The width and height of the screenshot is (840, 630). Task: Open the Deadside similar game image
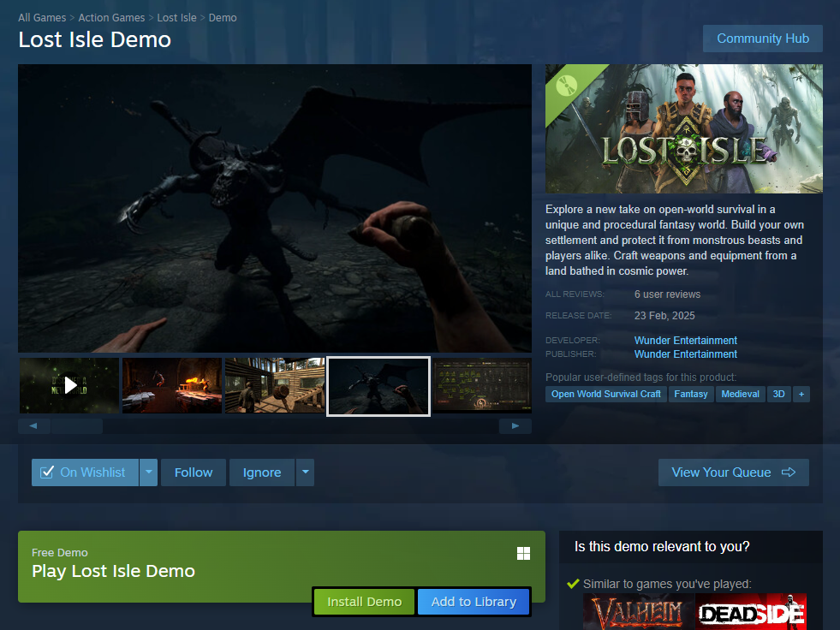pos(751,612)
